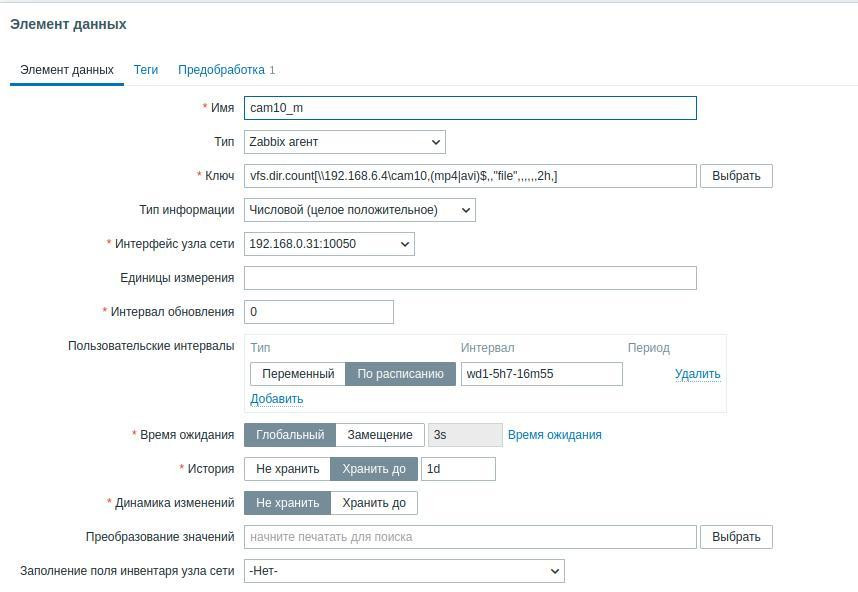Open the Предобработка tab

221,70
